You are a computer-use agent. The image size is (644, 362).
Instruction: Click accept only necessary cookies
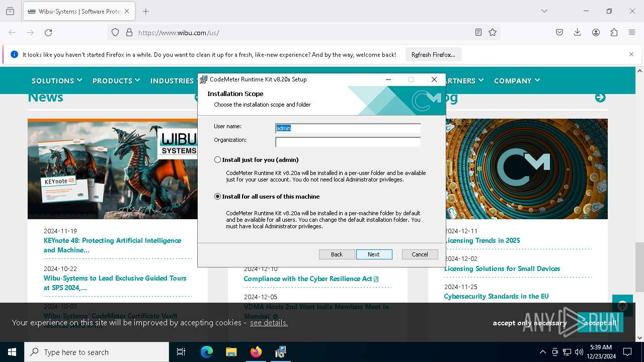(x=530, y=323)
